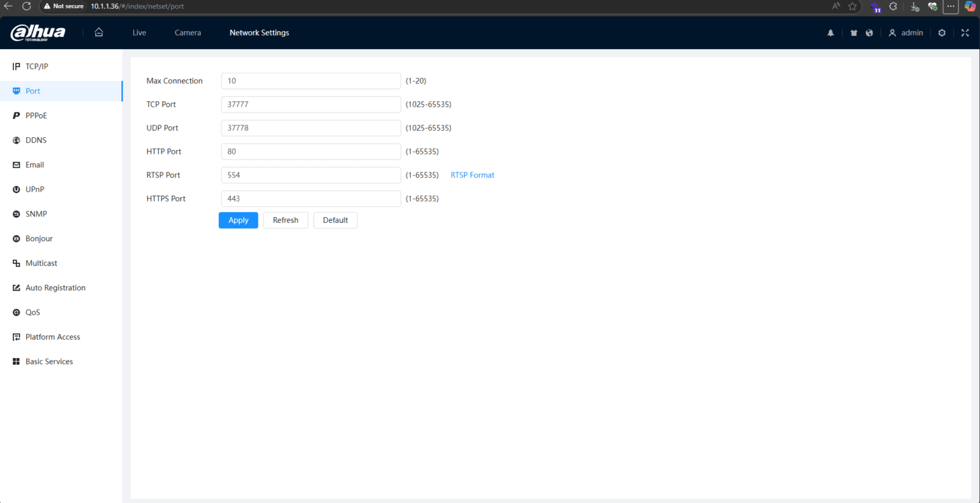Go to UPnP settings page
The image size is (980, 503).
point(34,190)
